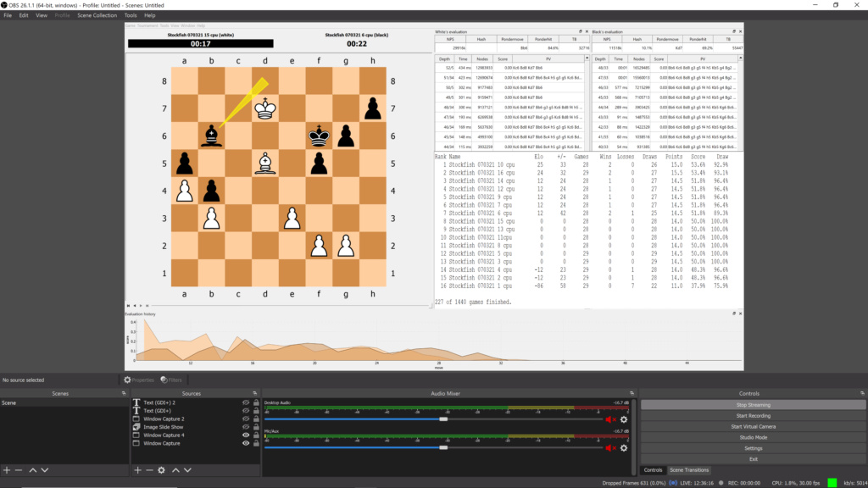Hide the Window Capture 4 source

[246, 435]
